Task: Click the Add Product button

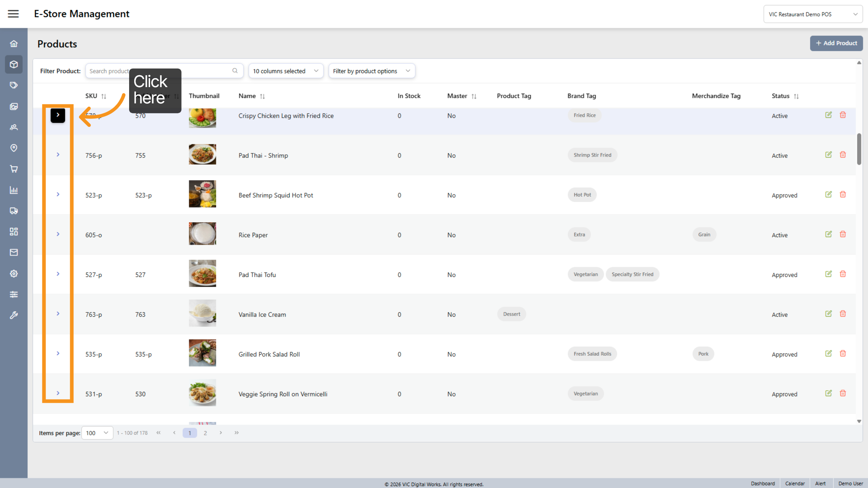Action: 836,43
